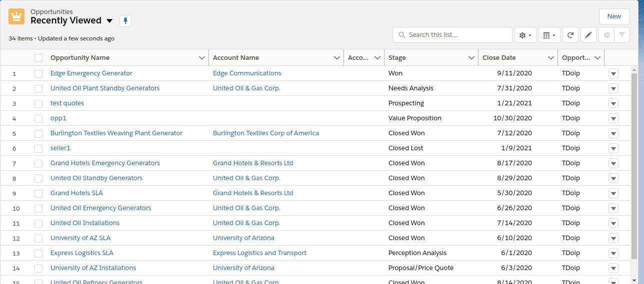644x284 pixels.
Task: Check the seller1 row
Action: coord(38,148)
